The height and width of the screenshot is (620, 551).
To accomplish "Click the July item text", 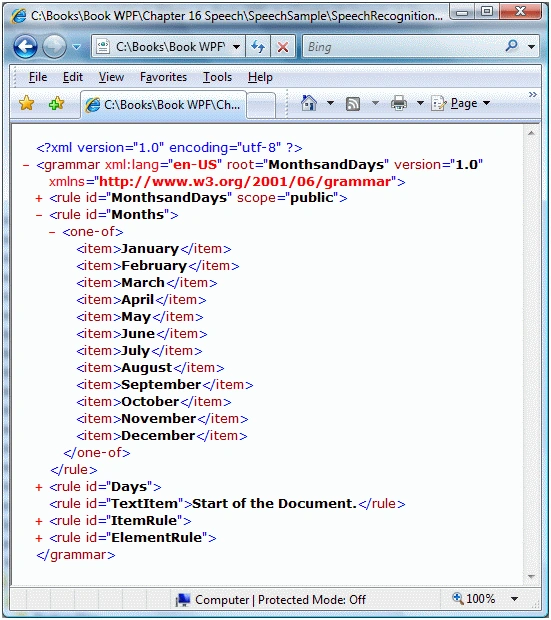I will pyautogui.click(x=136, y=351).
